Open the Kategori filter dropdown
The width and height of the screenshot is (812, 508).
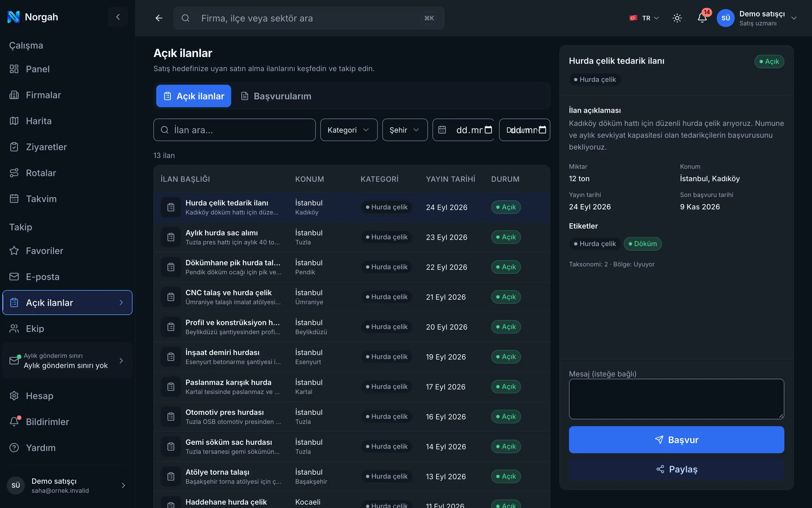348,130
